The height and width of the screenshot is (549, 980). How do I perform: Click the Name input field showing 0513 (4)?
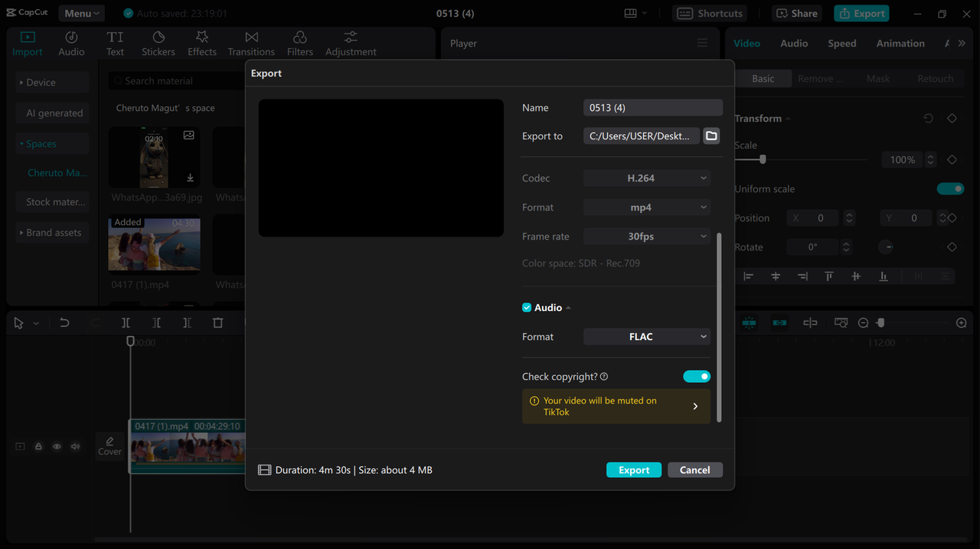(653, 108)
